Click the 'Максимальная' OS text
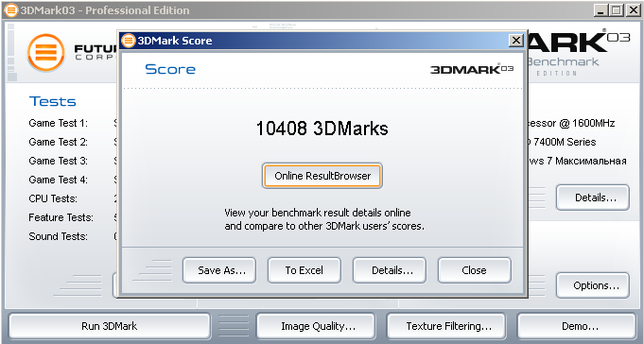 (x=591, y=161)
